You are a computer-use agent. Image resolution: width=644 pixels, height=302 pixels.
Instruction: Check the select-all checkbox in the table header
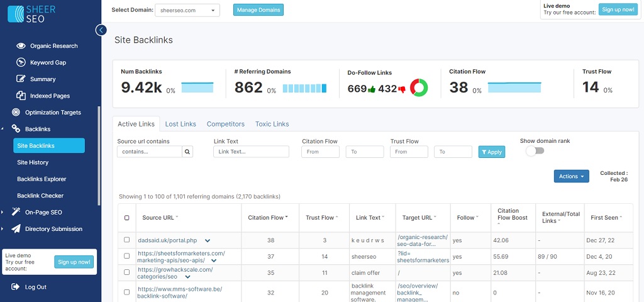pos(127,218)
